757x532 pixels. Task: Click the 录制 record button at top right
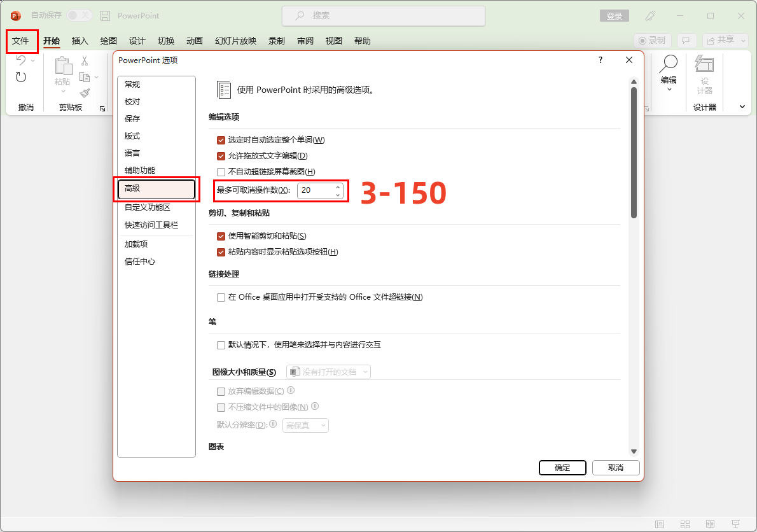652,41
